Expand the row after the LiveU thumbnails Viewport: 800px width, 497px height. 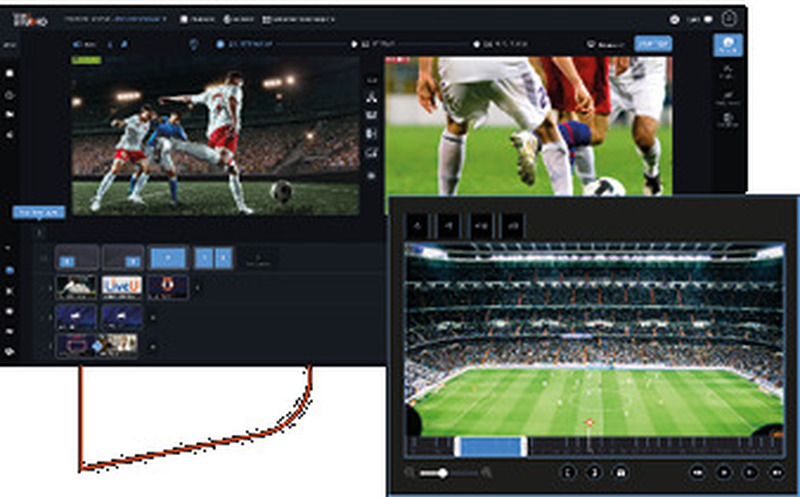[196, 288]
